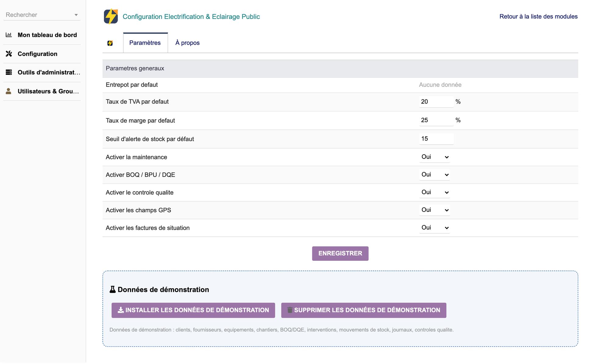Click the ENREGISTRER button

340,254
